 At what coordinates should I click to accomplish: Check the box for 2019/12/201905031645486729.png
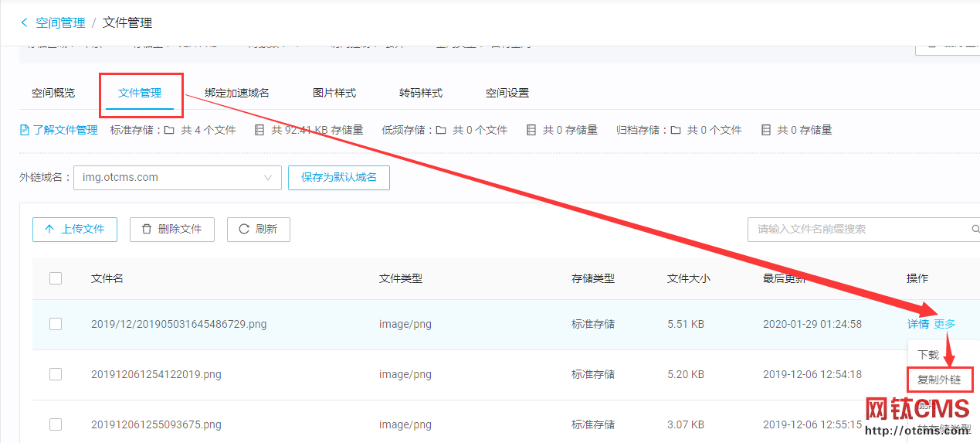[56, 324]
